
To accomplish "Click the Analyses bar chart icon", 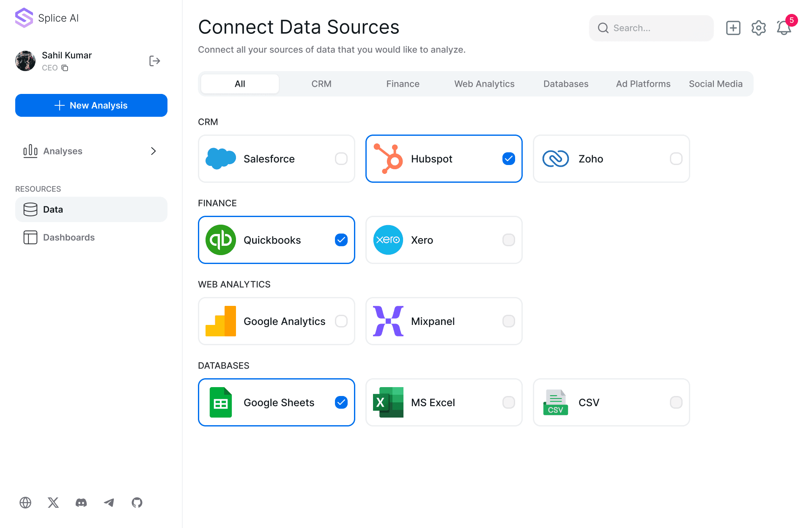I will tap(30, 151).
